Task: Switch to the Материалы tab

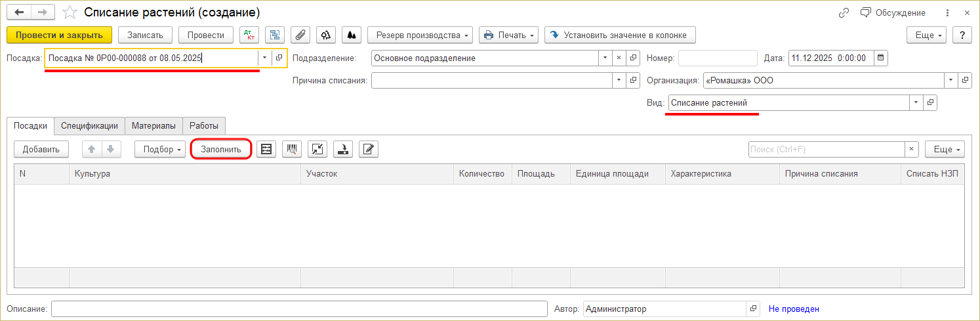Action: (153, 125)
